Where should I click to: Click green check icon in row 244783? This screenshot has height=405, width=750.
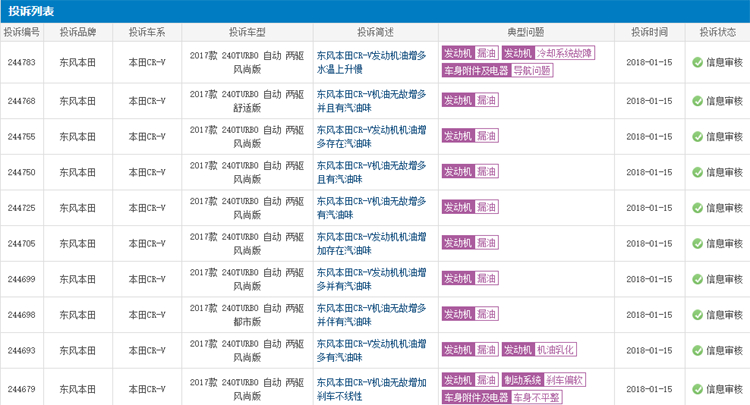(697, 63)
